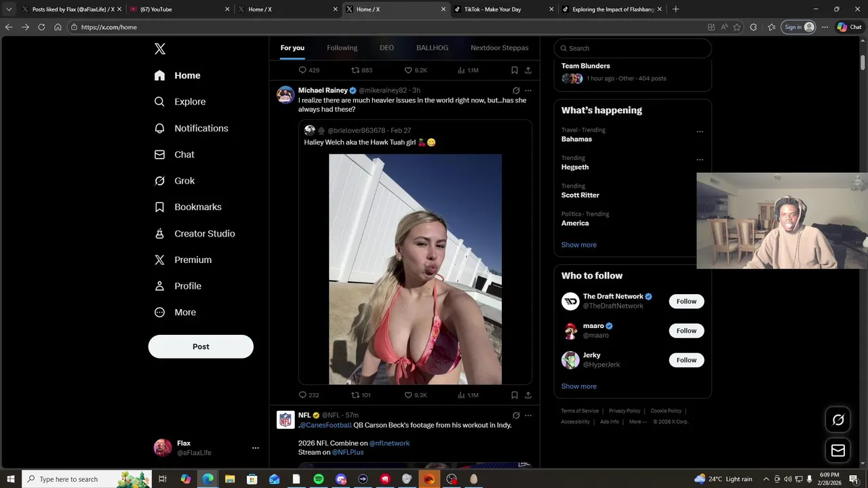Viewport: 868px width, 488px height.
Task: Open account options next to Flax
Action: pos(256,448)
